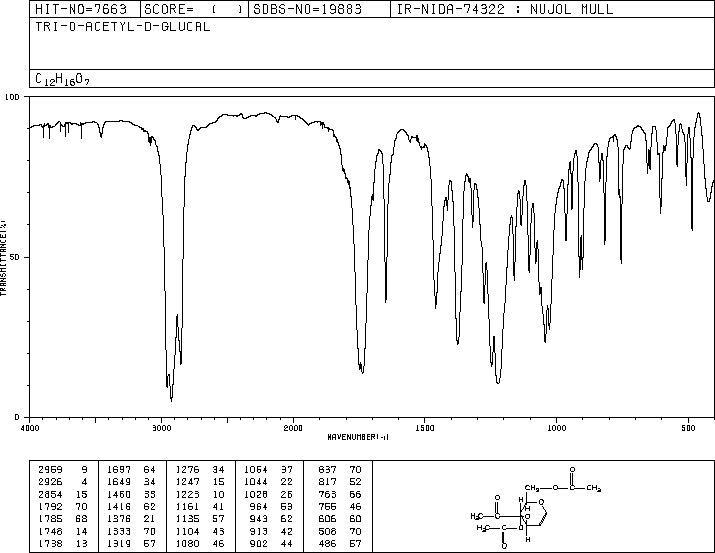Select IR-NIDA-74322 : NUJOL MULL label
Viewport: 715px width, 553px height.
click(x=505, y=9)
